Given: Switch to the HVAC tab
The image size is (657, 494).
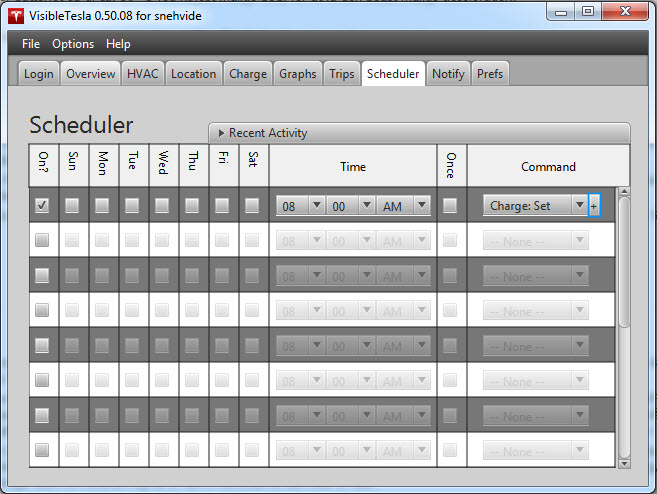Looking at the screenshot, I should [x=142, y=74].
